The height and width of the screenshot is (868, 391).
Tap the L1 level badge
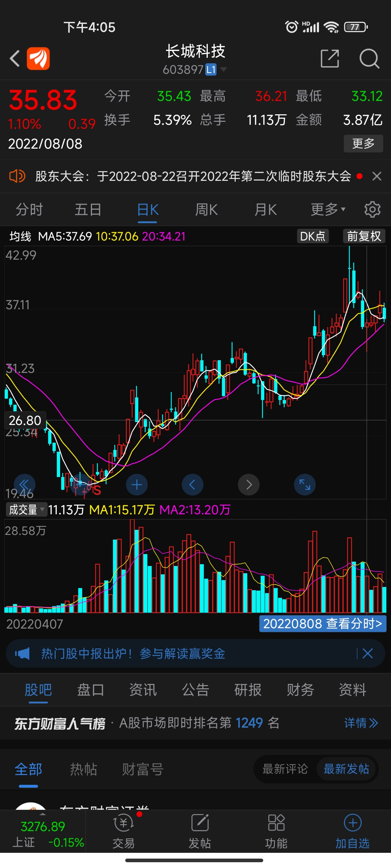(211, 69)
